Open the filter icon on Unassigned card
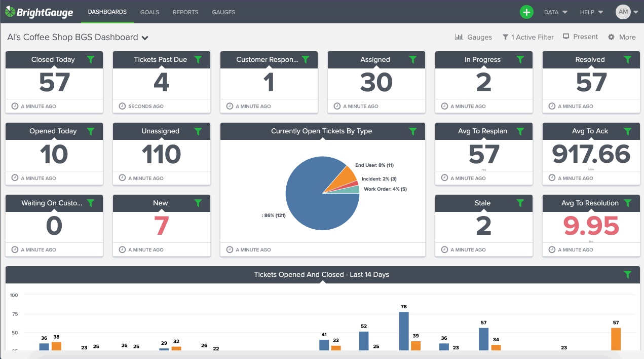 [198, 131]
